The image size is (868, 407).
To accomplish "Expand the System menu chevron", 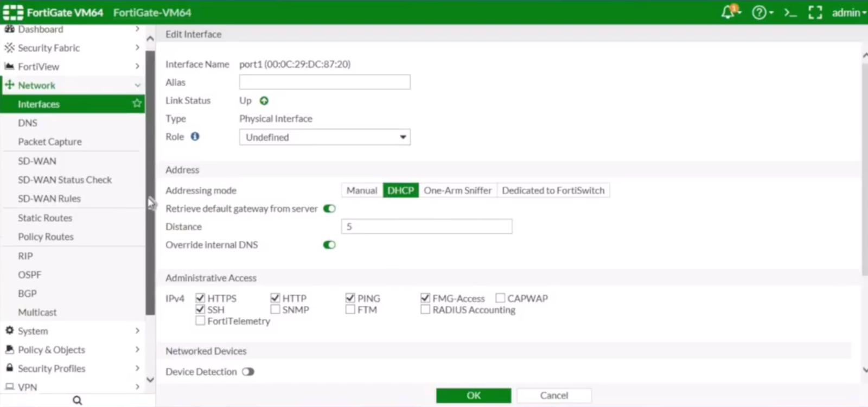I will coord(137,330).
